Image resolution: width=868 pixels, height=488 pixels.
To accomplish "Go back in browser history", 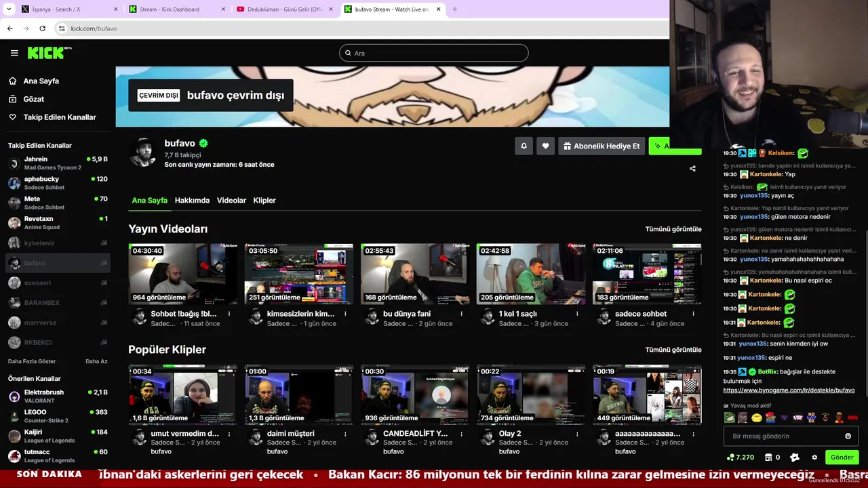I will (9, 28).
